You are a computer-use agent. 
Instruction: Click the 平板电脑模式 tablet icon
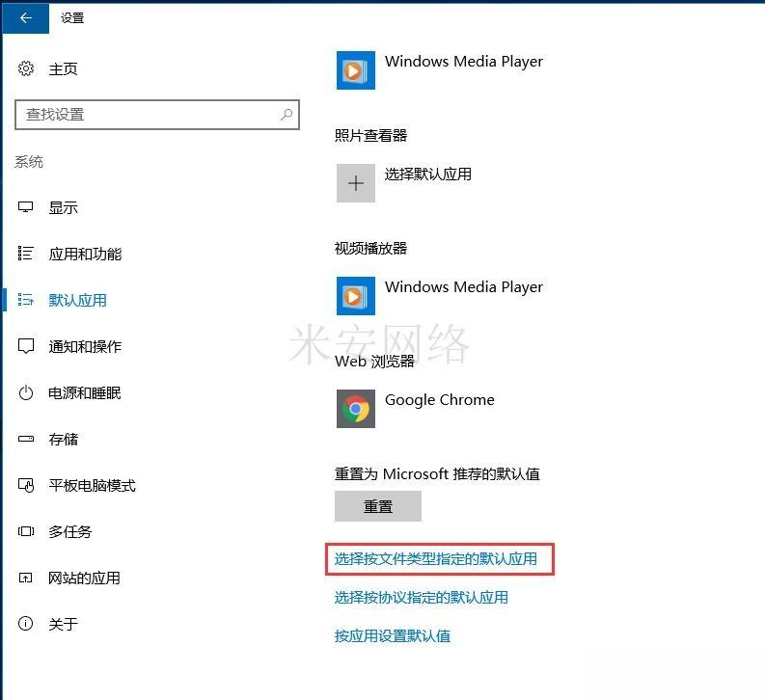[x=26, y=485]
